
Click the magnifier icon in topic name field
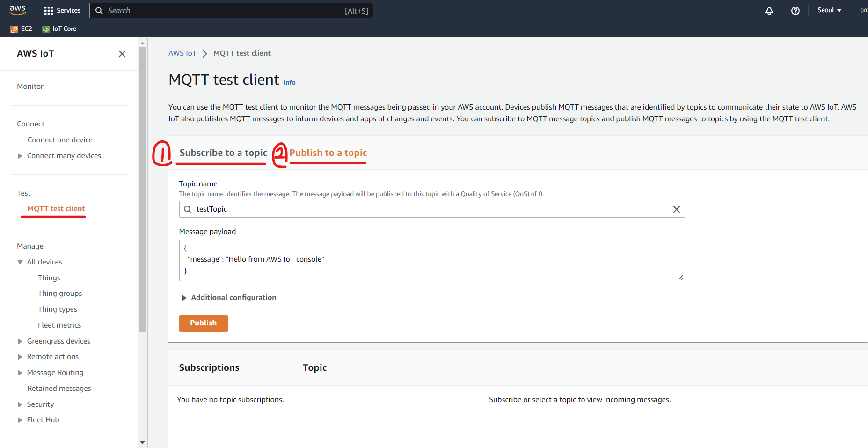(x=188, y=209)
